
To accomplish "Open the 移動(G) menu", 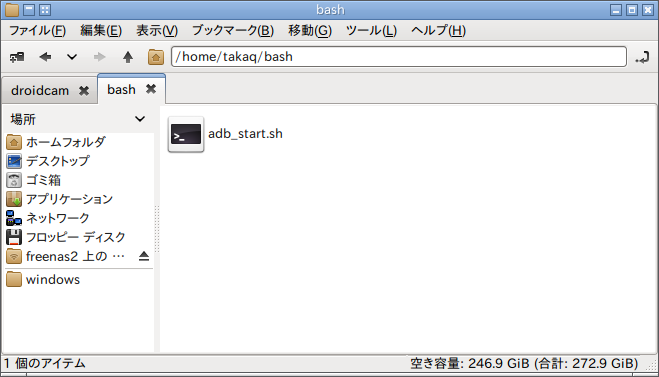I will pos(310,30).
